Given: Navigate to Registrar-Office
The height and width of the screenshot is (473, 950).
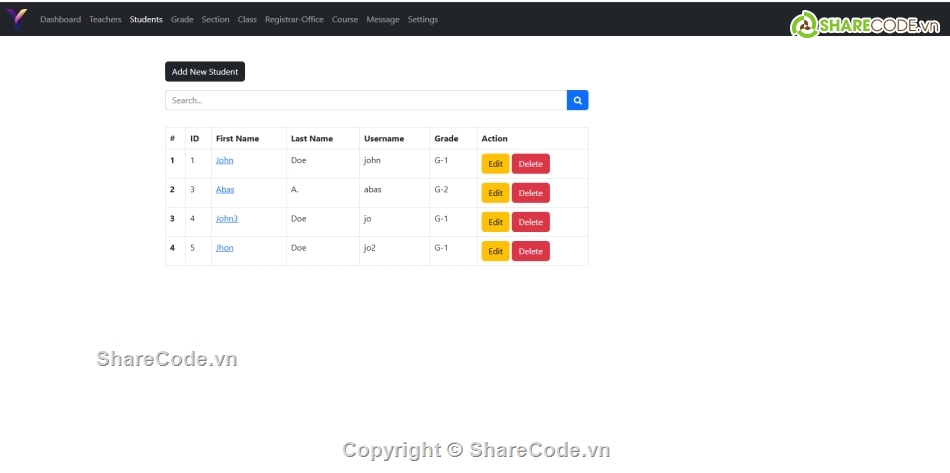Looking at the screenshot, I should [x=294, y=19].
